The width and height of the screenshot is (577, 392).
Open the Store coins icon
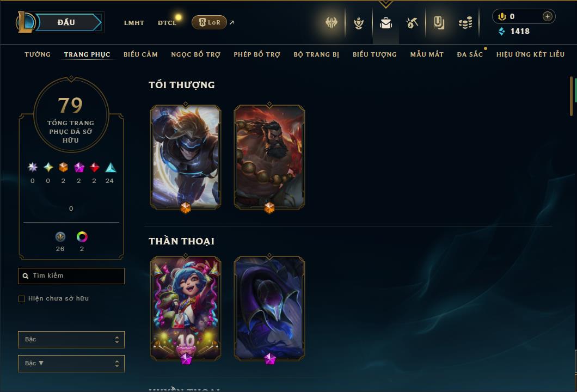[x=465, y=23]
